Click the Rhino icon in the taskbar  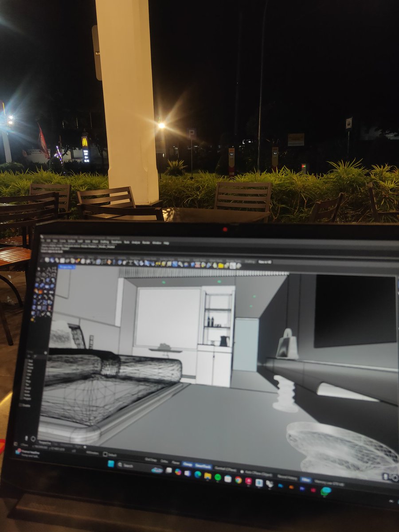tap(270, 484)
